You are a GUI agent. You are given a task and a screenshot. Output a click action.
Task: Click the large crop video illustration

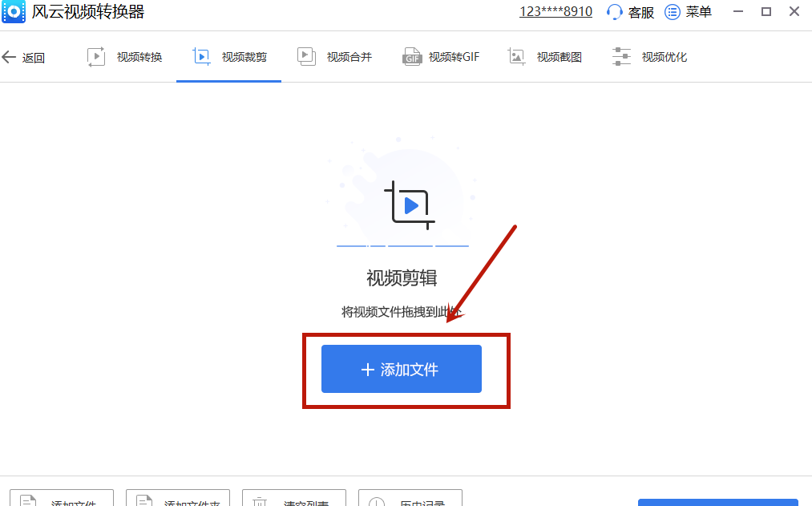tap(410, 206)
